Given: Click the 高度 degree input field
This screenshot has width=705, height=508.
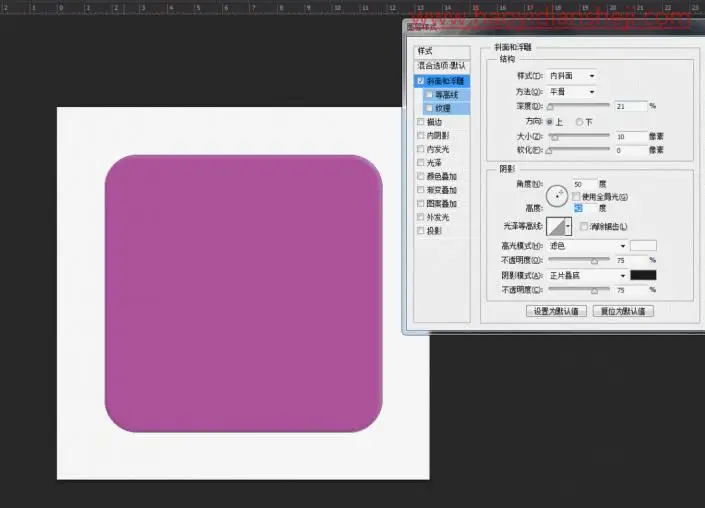Looking at the screenshot, I should 585,208.
